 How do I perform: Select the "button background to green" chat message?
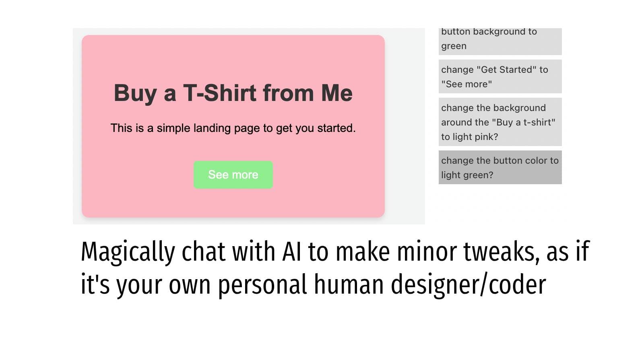500,39
